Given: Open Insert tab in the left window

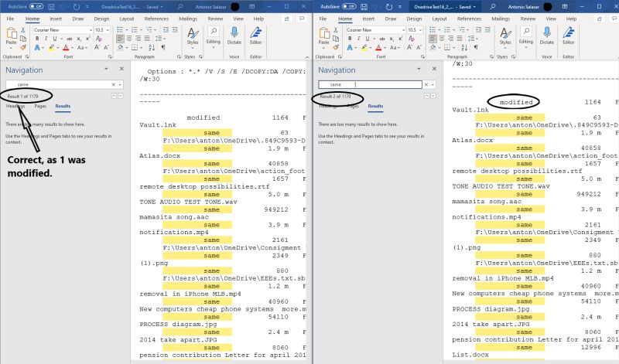Looking at the screenshot, I should click(x=56, y=19).
